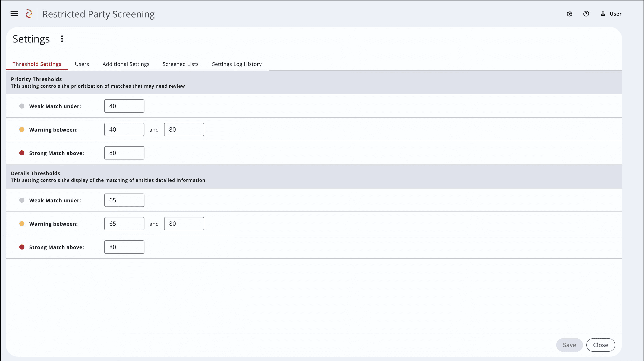Click Priority Strong Match above field

pyautogui.click(x=124, y=153)
